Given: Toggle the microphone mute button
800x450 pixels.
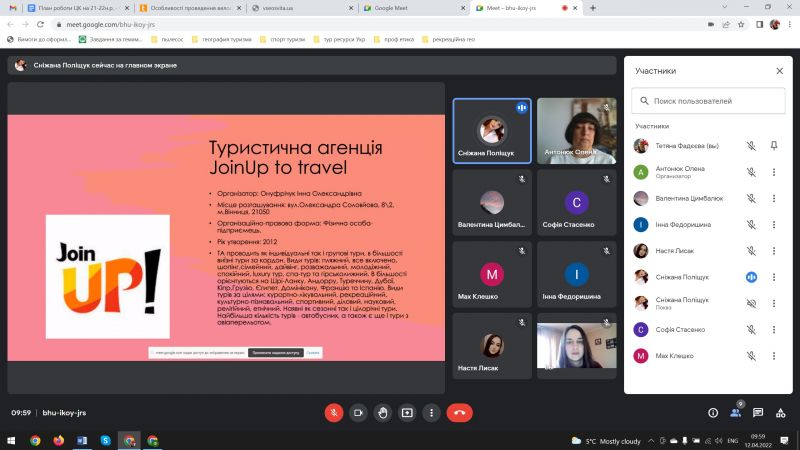Looking at the screenshot, I should coord(334,413).
